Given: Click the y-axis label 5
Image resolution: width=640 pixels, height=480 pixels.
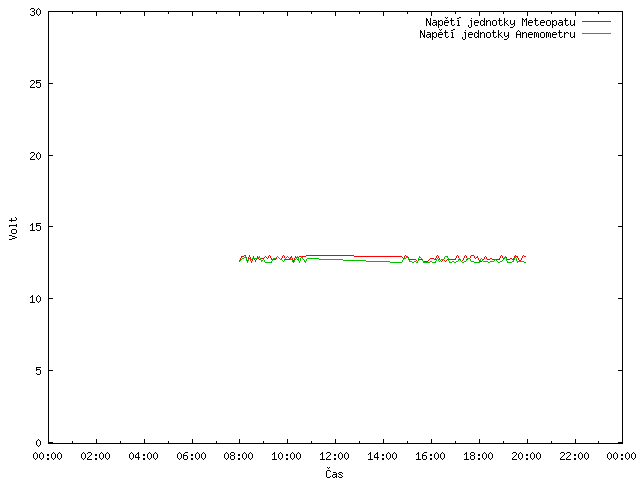Looking at the screenshot, I should click(38, 371).
